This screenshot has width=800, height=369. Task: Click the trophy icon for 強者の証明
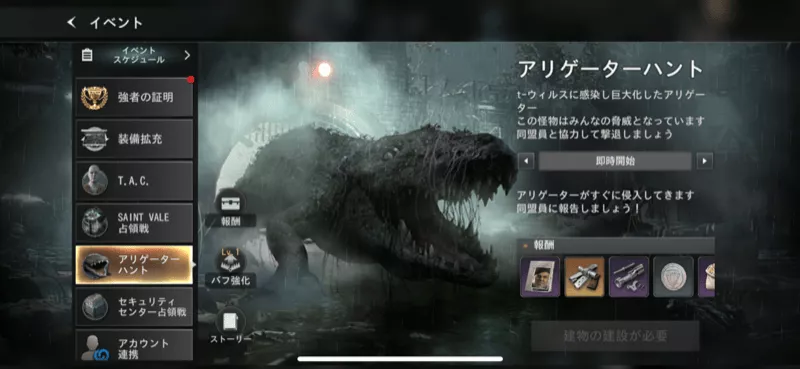point(94,97)
